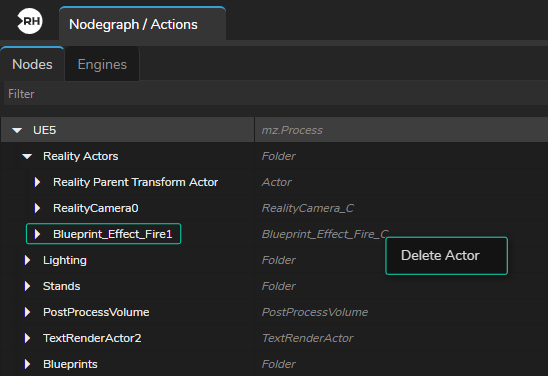548x376 pixels.
Task: Select the TextRenderActor2 item label
Action: coord(92,338)
